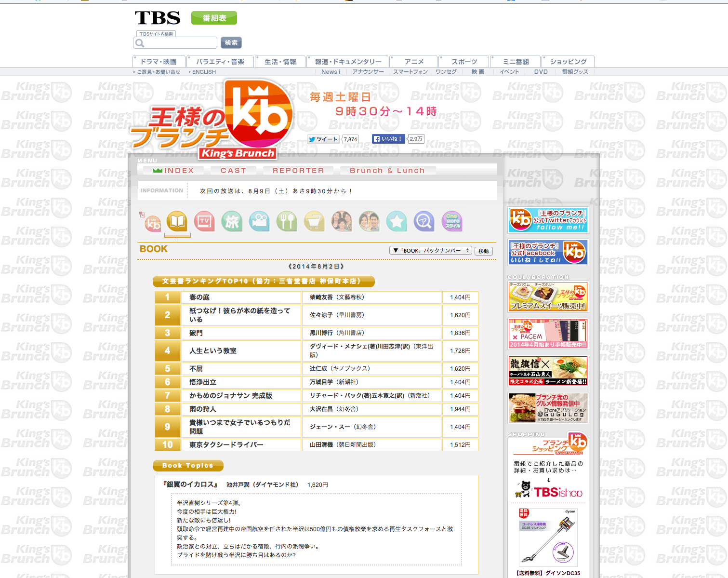Open Dyson DC35 vacuum product image
This screenshot has height=578, width=728.
pos(548,537)
